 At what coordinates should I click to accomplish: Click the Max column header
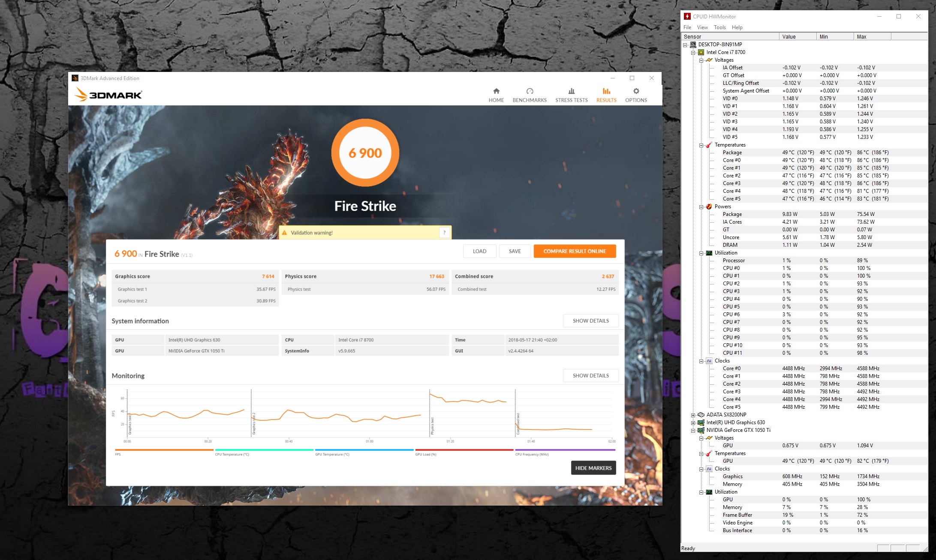[873, 36]
